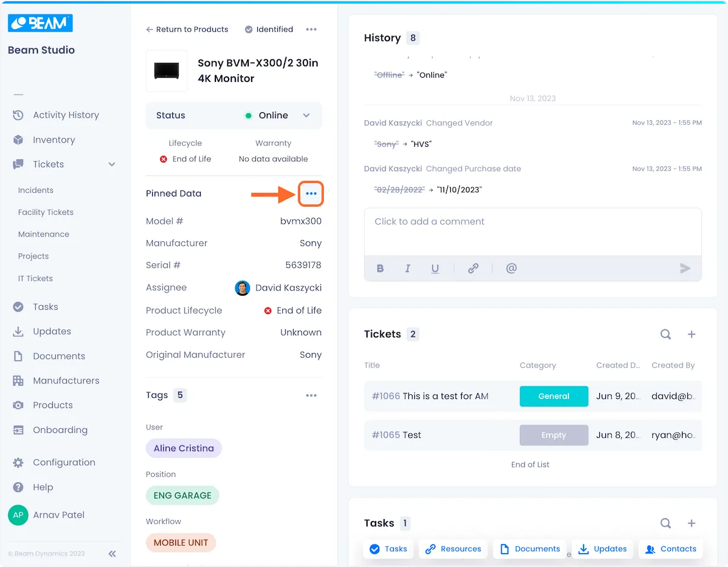Click the Aline Cristina user tag
The width and height of the screenshot is (728, 567).
184,448
